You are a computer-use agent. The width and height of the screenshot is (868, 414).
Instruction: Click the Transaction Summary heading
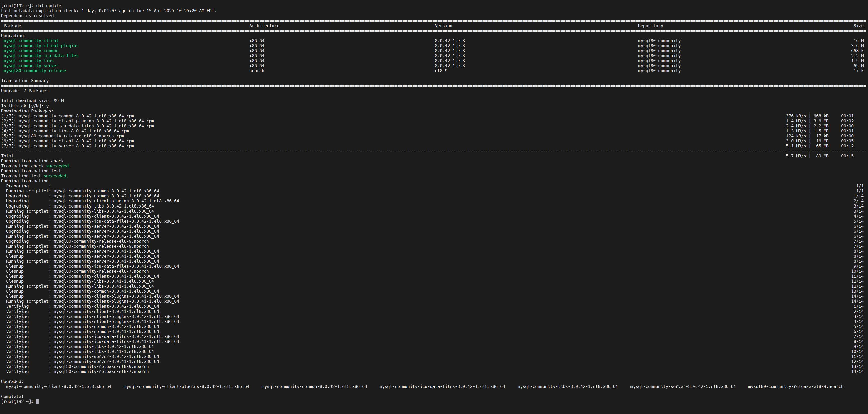(25, 81)
